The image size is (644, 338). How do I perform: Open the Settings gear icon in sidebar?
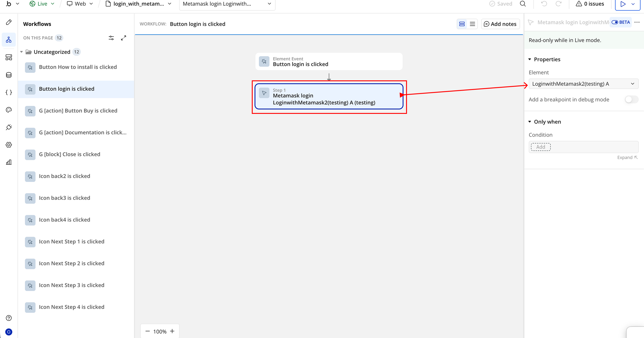click(x=9, y=145)
